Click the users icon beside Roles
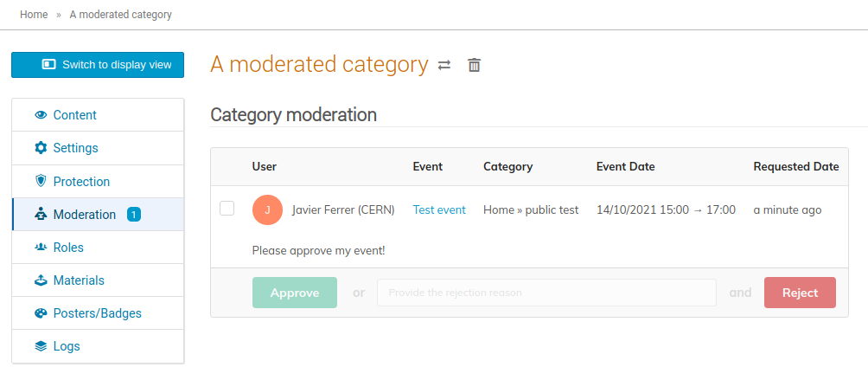 tap(41, 247)
